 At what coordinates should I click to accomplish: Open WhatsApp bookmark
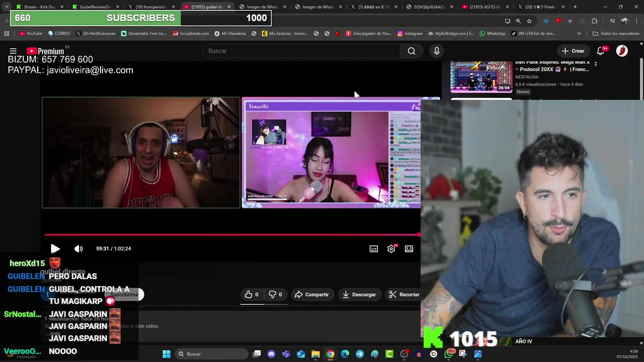tap(493, 34)
